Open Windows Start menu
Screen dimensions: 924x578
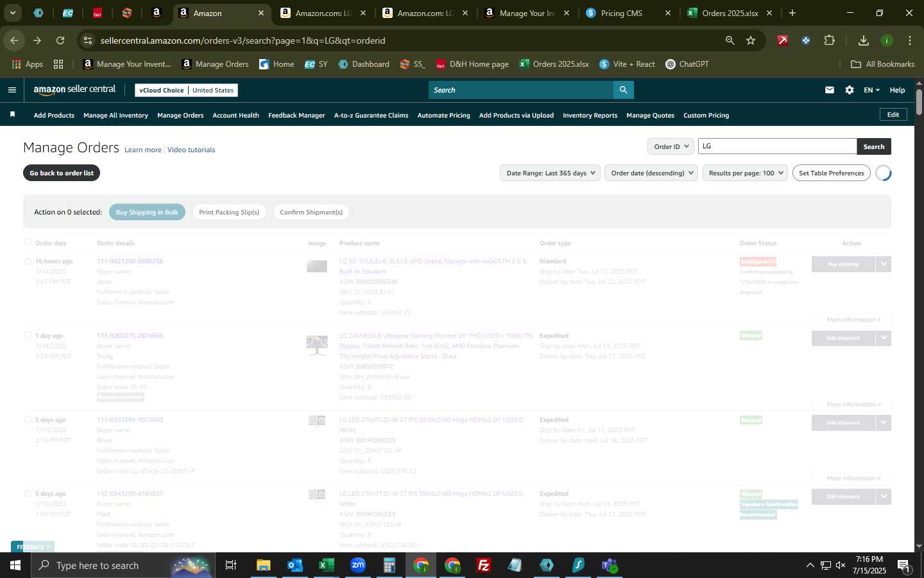tap(15, 565)
